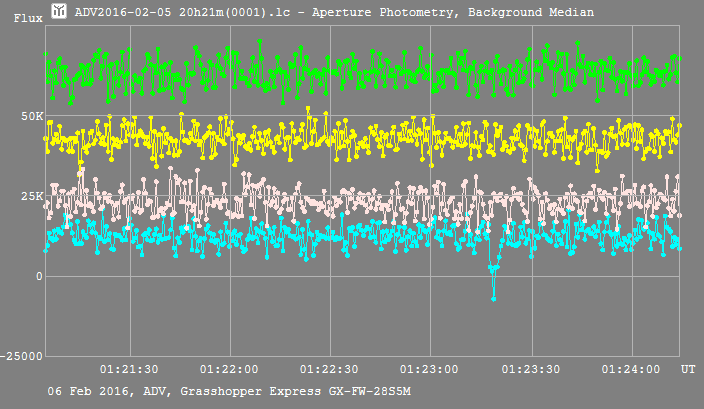704x409 pixels.
Task: Click the -25000 flux axis label
Action: (22, 356)
